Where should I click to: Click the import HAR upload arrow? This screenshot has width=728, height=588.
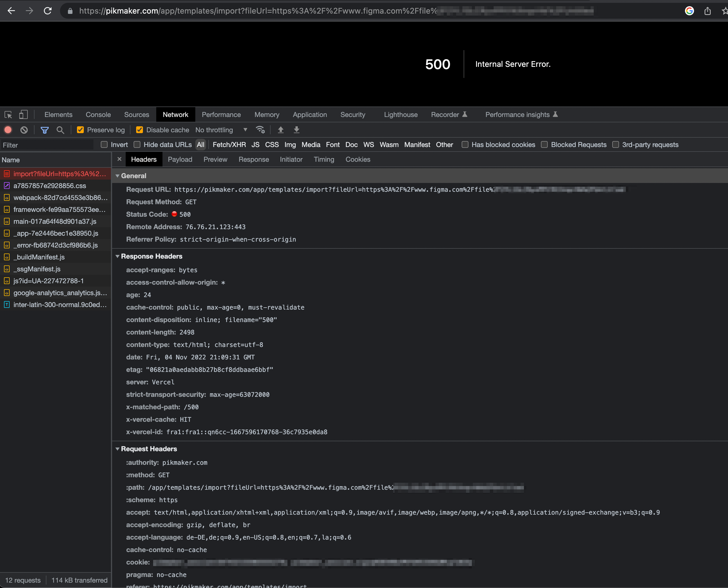pos(281,130)
